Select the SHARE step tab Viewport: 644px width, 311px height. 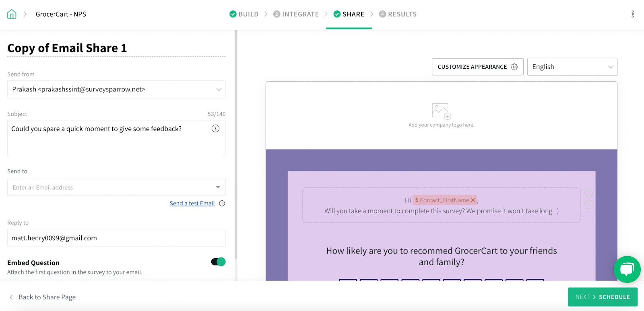(349, 14)
